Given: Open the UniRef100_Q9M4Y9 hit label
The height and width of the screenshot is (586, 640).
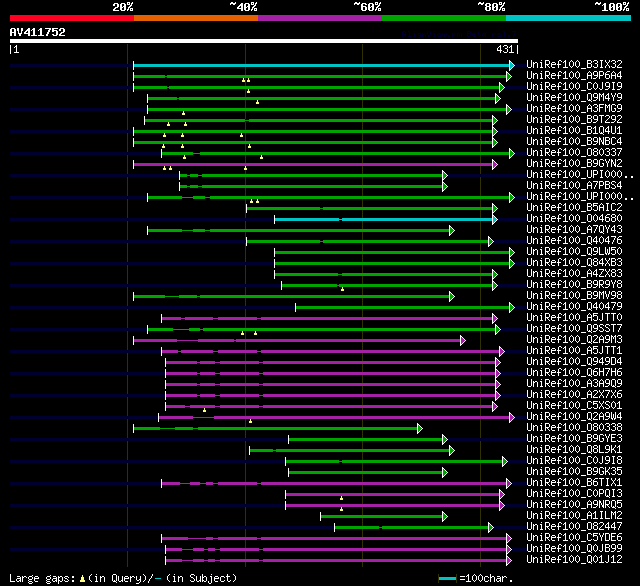Looking at the screenshot, I should point(574,98).
